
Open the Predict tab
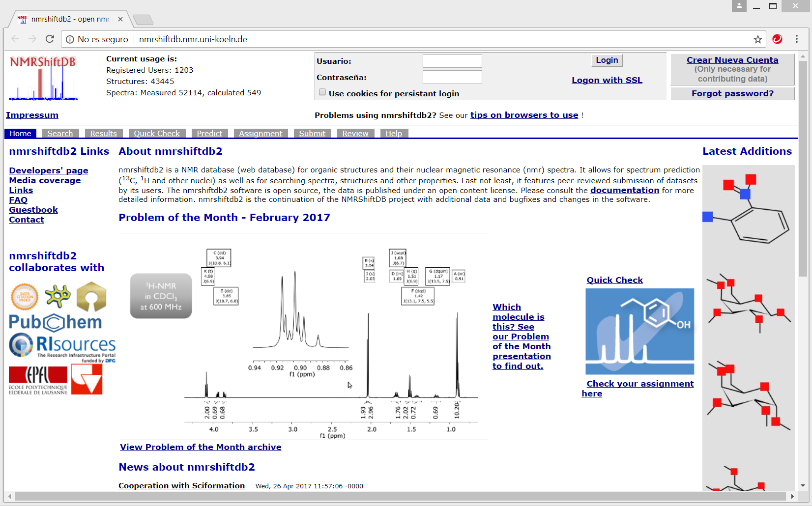pyautogui.click(x=209, y=133)
